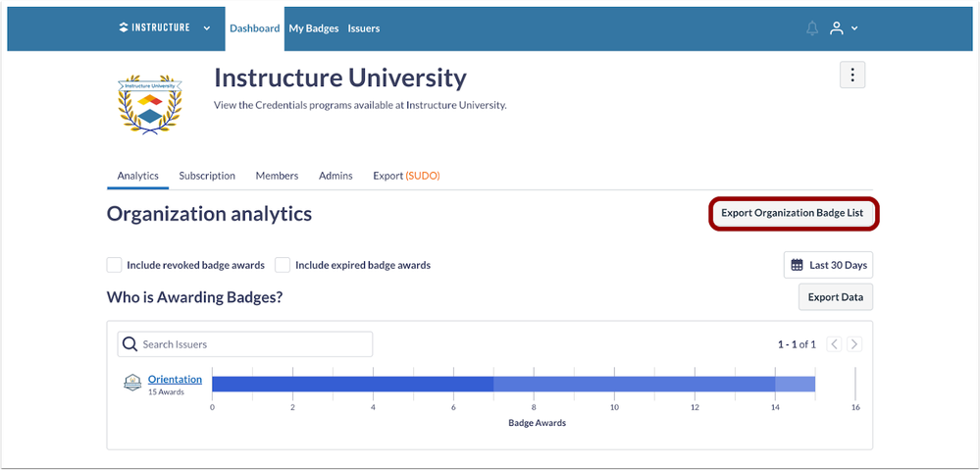Image resolution: width=980 pixels, height=470 pixels.
Task: Go to next page of issuers
Action: (854, 344)
